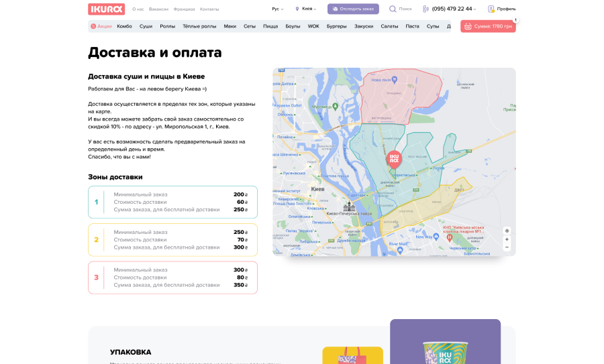Click the Доставка и оплата page title
This screenshot has width=604, height=364.
coord(155,52)
